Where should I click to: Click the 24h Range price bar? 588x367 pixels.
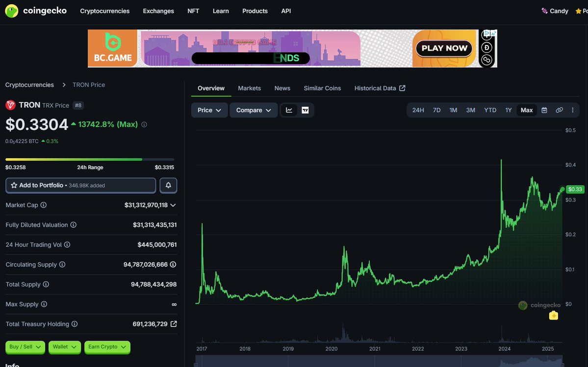90,160
